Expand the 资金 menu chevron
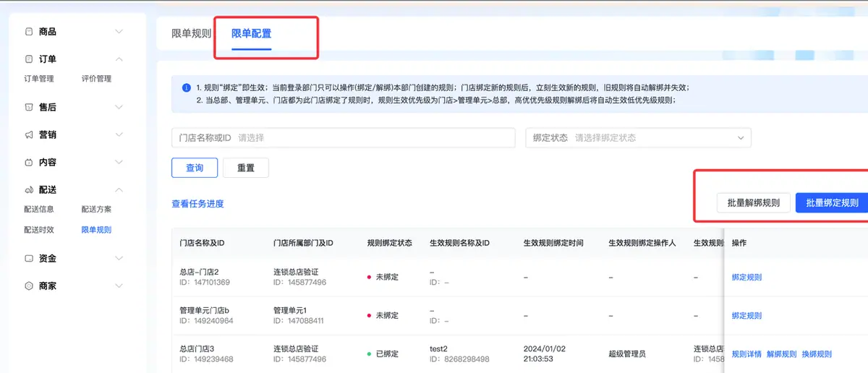Image resolution: width=868 pixels, height=373 pixels. (119, 258)
